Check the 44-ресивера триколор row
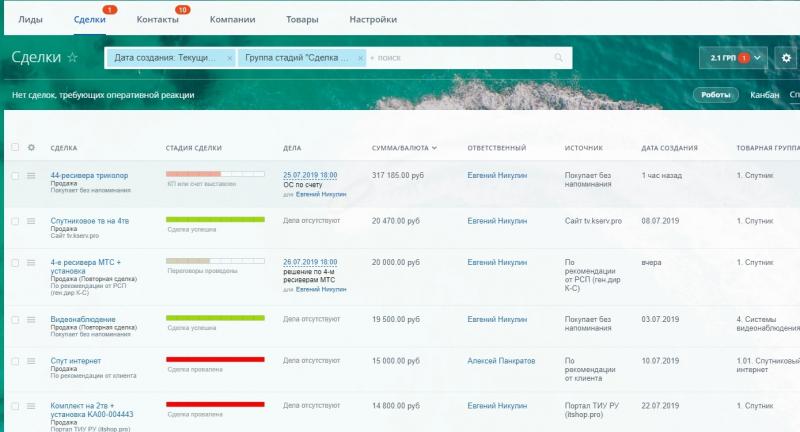 coord(15,175)
